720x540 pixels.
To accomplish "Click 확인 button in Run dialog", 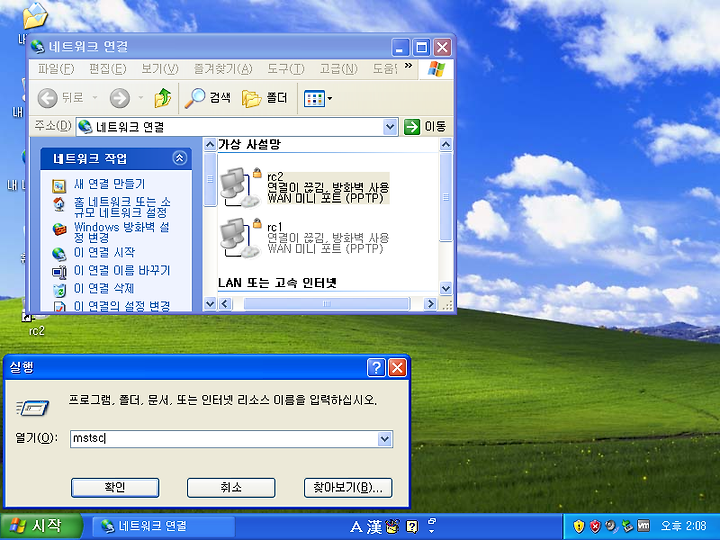I will pyautogui.click(x=115, y=488).
